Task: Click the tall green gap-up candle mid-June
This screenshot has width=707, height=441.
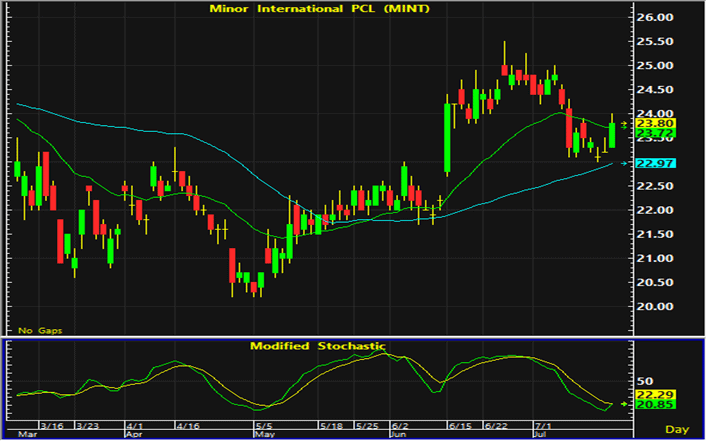Action: point(447,138)
